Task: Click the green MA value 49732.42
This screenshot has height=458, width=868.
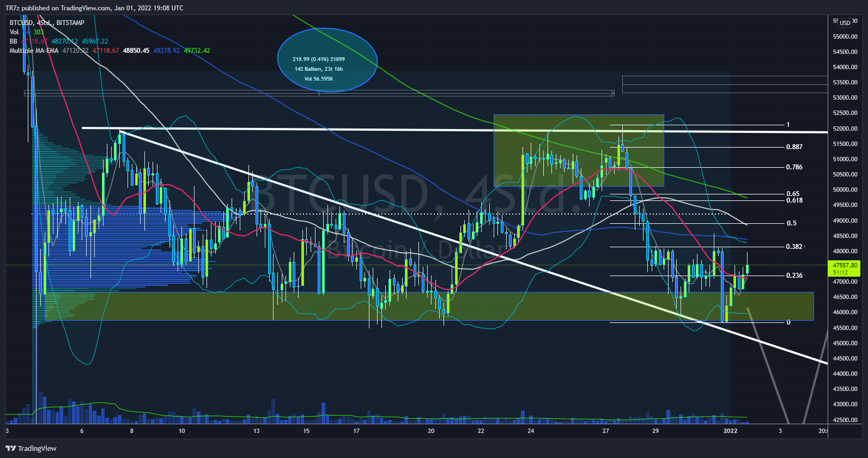Action: pyautogui.click(x=197, y=51)
